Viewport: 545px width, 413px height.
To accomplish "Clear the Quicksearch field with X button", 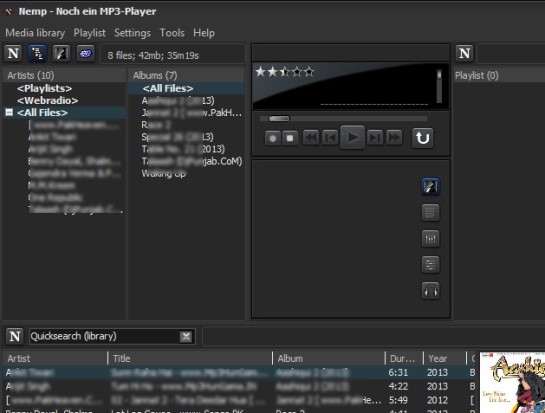I will [x=186, y=336].
